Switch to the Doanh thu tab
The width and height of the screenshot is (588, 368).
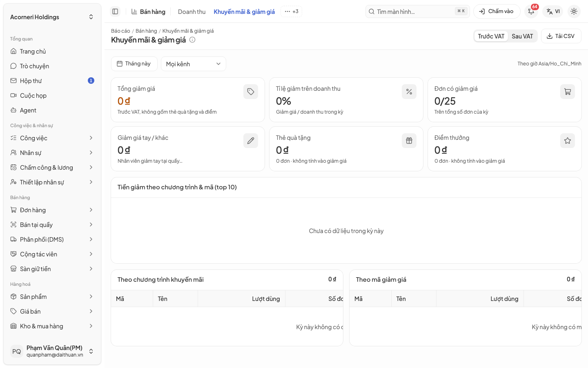[x=192, y=11]
